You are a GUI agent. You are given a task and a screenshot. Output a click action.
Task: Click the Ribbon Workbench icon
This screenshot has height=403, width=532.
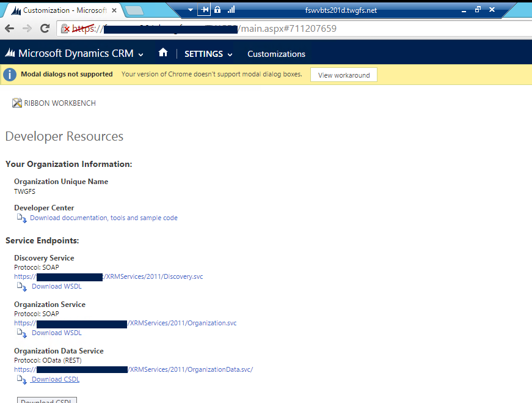(17, 103)
